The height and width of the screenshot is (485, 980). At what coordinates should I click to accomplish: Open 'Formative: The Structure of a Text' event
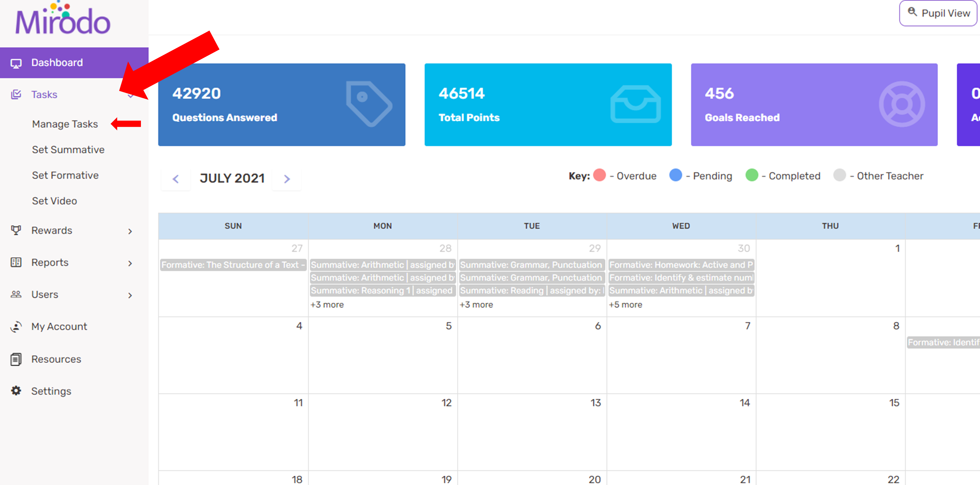[233, 265]
